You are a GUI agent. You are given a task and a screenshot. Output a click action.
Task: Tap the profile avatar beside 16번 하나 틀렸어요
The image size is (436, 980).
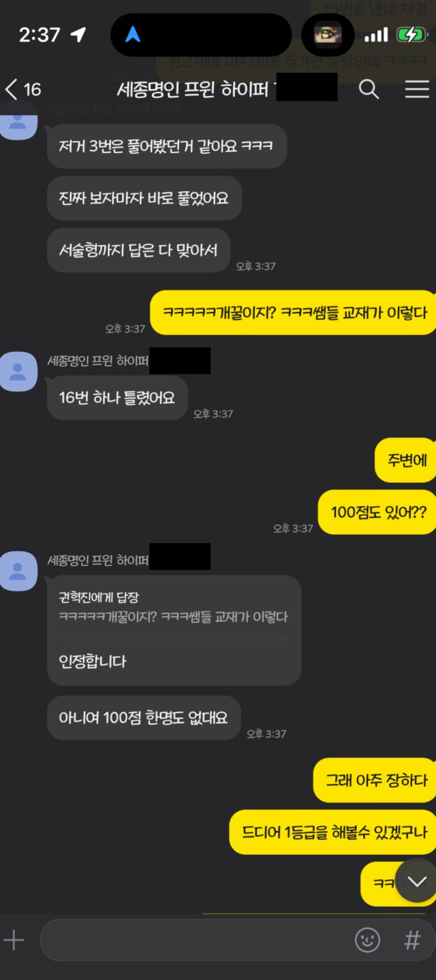tap(18, 371)
